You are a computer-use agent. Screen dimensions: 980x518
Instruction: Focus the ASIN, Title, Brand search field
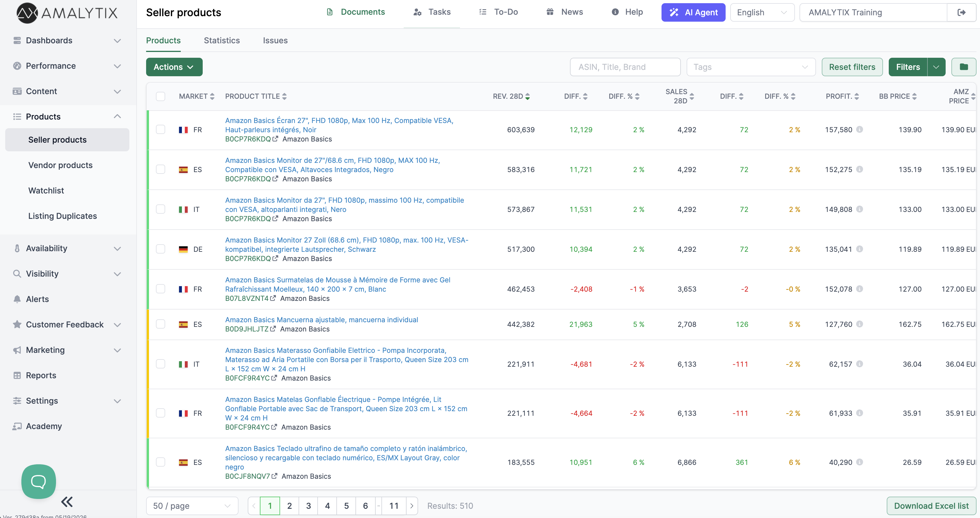[625, 67]
